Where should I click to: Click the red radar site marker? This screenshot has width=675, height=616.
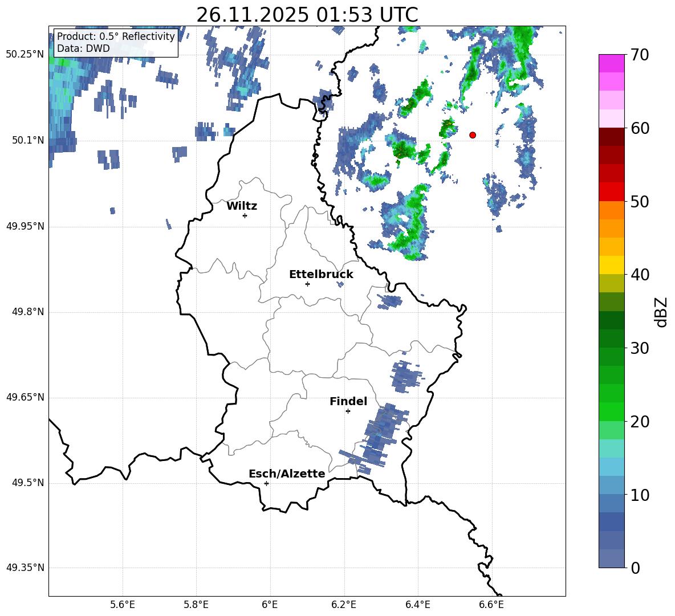coord(473,135)
